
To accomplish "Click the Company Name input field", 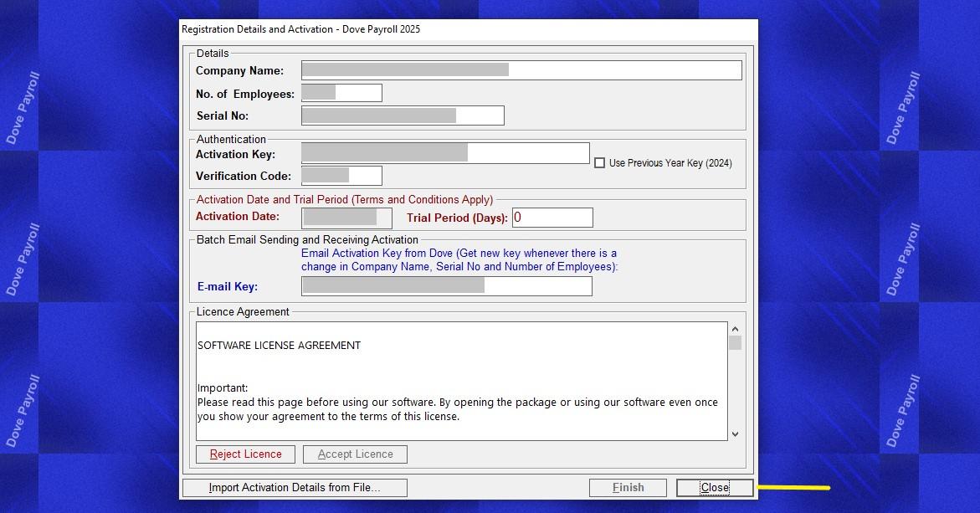I will [521, 70].
